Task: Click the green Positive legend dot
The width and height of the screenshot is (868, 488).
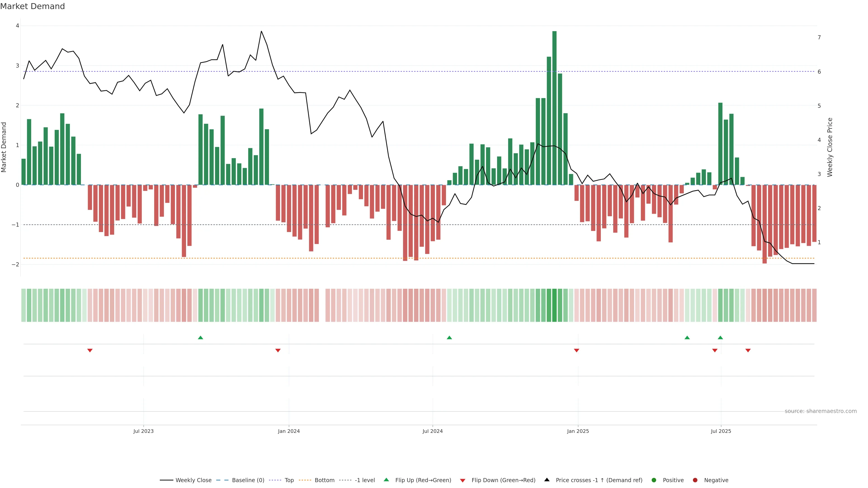Action: click(x=654, y=480)
